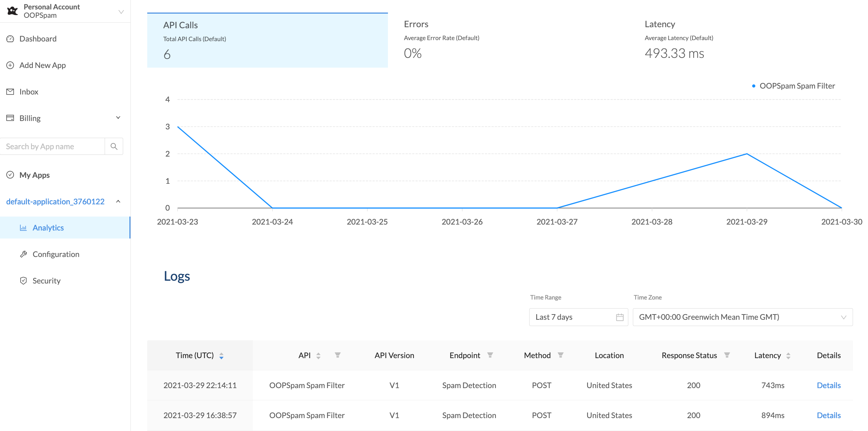Collapse the default-application_3760122 chevron
Screen dimensions: 868x431
click(x=118, y=201)
